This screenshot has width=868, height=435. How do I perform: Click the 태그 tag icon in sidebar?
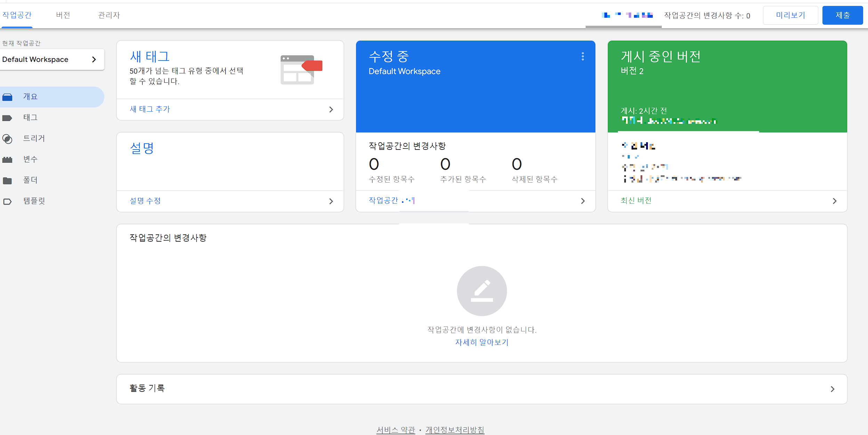(x=7, y=118)
